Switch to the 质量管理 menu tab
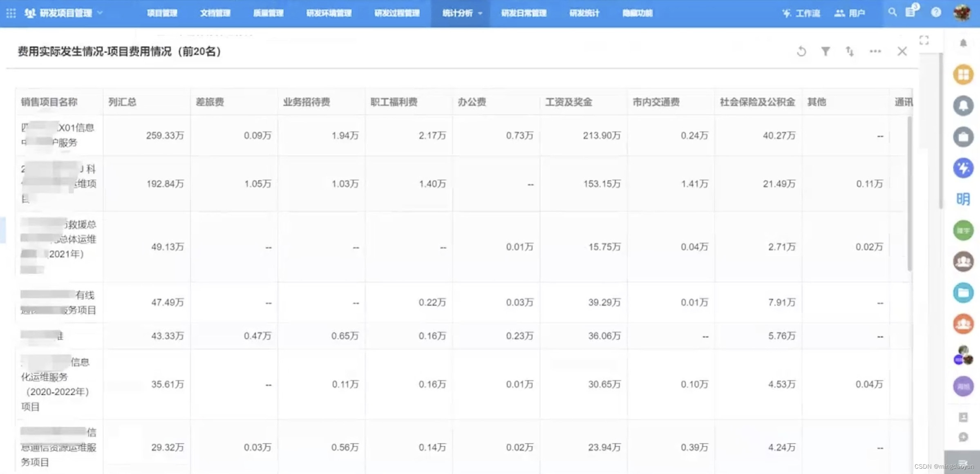This screenshot has width=980, height=474. (268, 13)
